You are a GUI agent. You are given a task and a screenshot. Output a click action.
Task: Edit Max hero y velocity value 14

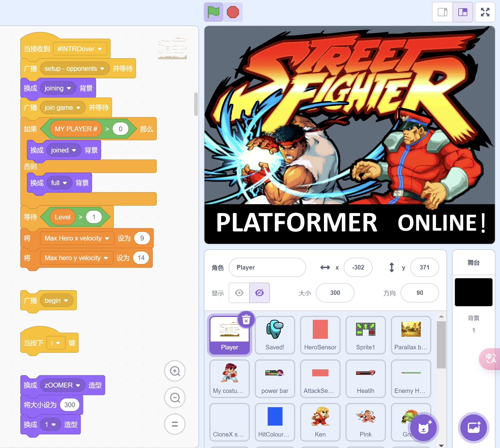point(141,258)
